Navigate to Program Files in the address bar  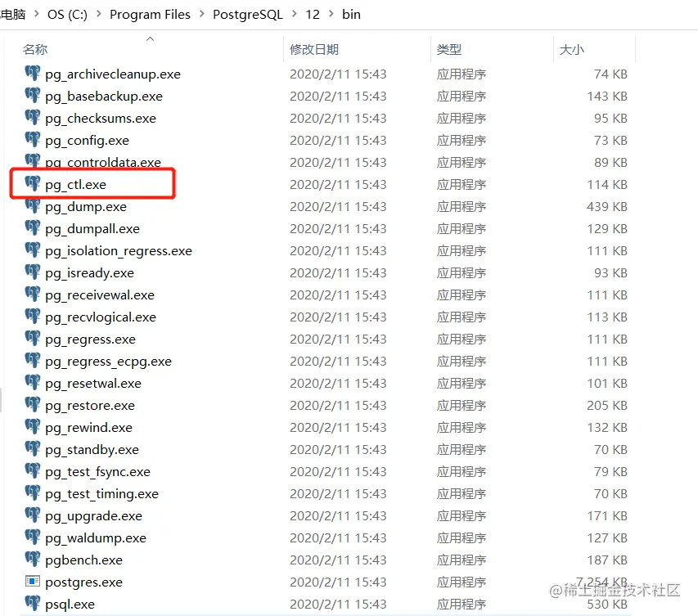click(x=150, y=15)
